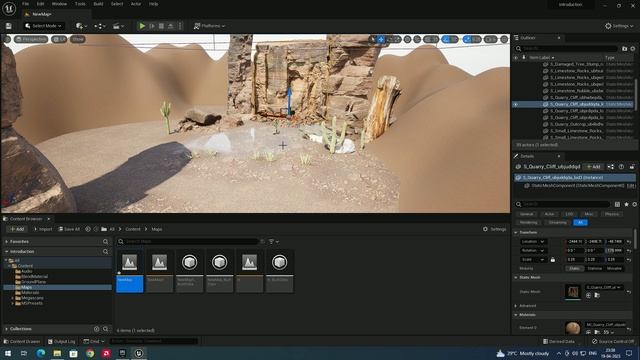Select the S_Quarry_Outcrop row in Outliner
Viewport: 640px width, 360px height.
tap(576, 124)
